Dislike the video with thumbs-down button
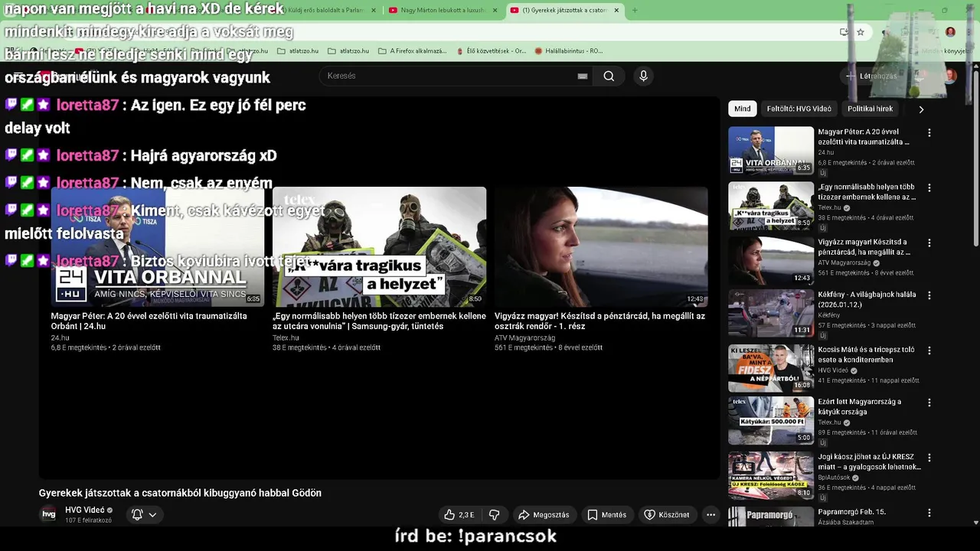Image resolution: width=980 pixels, height=551 pixels. click(x=495, y=515)
